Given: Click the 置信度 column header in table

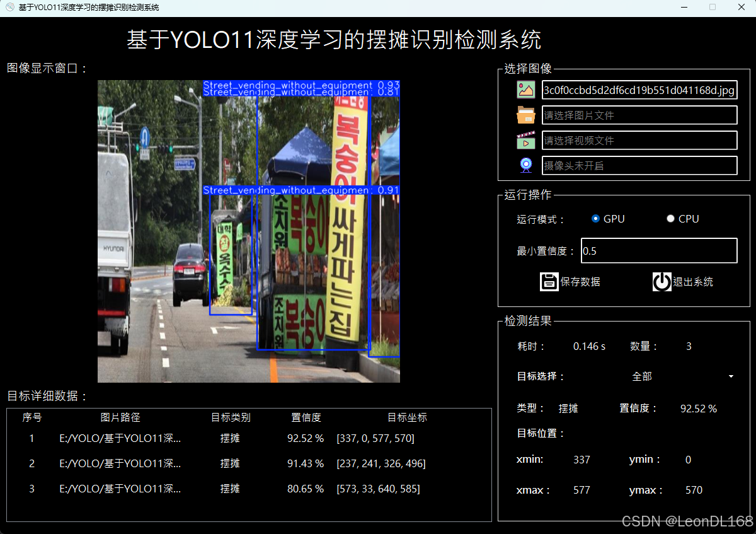Looking at the screenshot, I should point(306,417).
